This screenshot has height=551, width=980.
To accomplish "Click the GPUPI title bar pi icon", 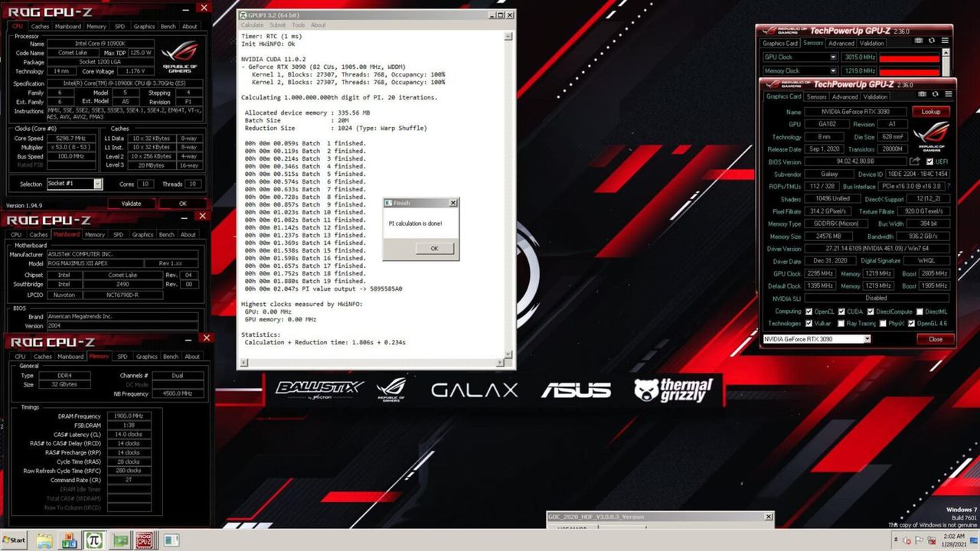I will point(243,15).
